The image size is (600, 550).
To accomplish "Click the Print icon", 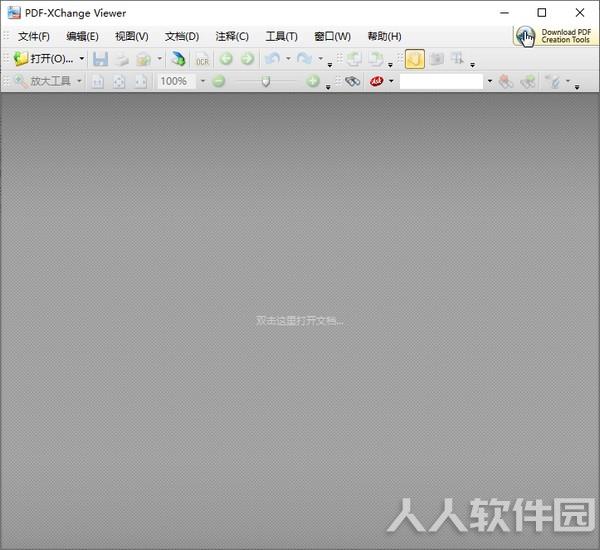I will pos(122,59).
